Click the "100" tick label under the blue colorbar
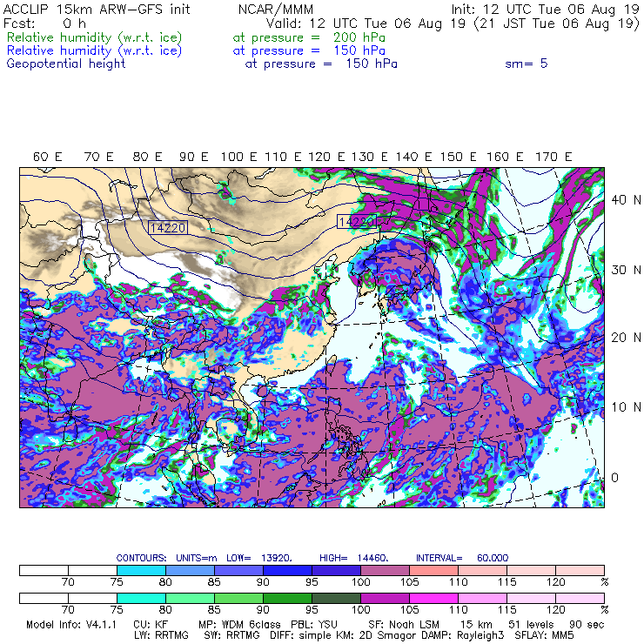Image resolution: width=644 pixels, height=644 pixels. click(360, 582)
